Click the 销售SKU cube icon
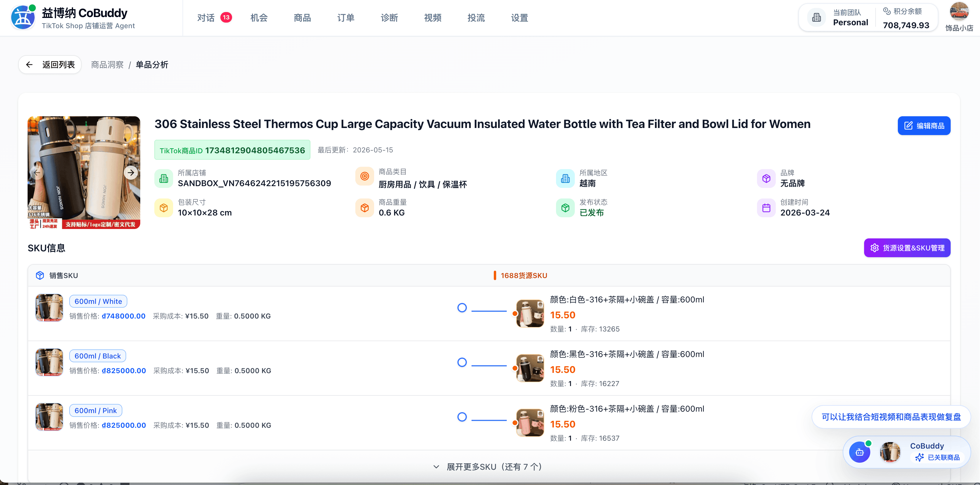Image resolution: width=980 pixels, height=485 pixels. coord(40,275)
